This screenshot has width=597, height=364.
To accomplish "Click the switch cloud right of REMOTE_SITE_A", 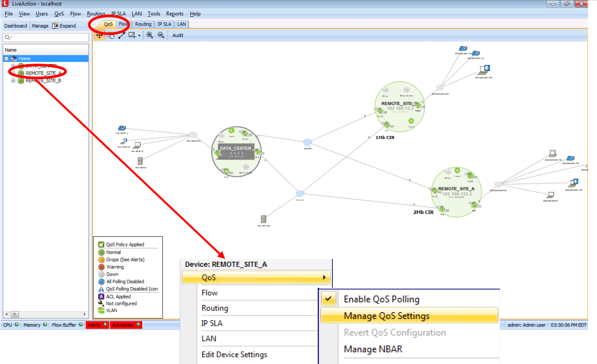I will [498, 185].
